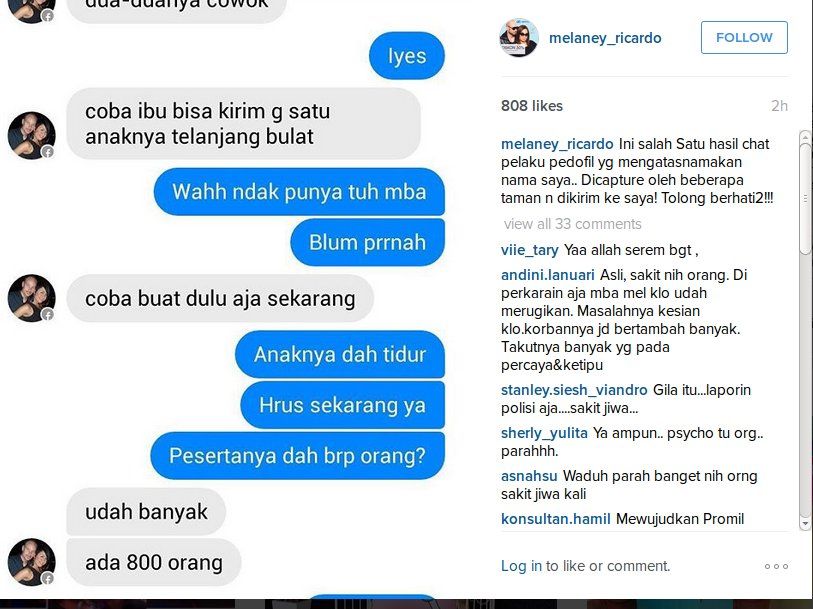This screenshot has width=813, height=609.
Task: Click sender avatar beside "coba buat dulu aja sekarang"
Action: click(32, 298)
